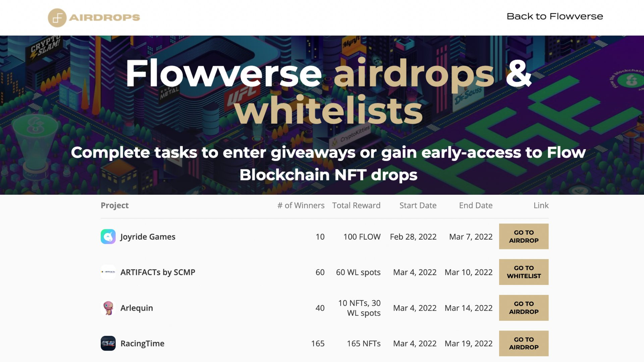Select the Arlequin project name
Viewport: 644px width, 362px height.
(x=137, y=308)
